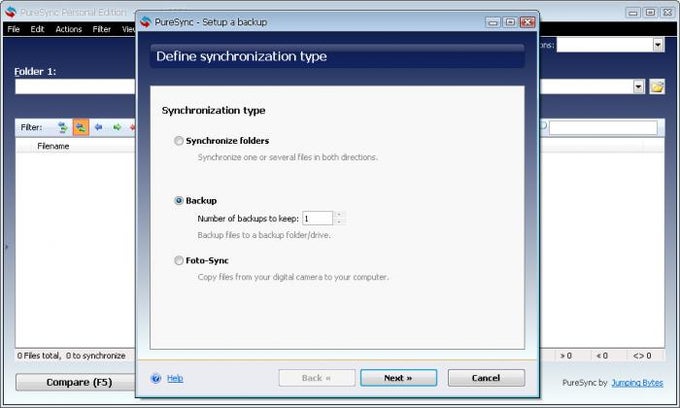The image size is (680, 408).
Task: Click the Folder 1 path input field
Action: [x=75, y=87]
